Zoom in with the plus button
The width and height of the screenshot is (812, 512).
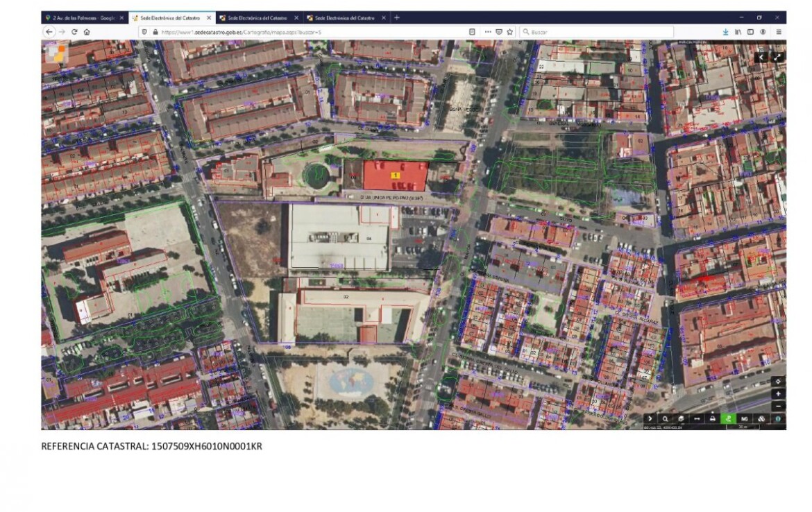779,393
